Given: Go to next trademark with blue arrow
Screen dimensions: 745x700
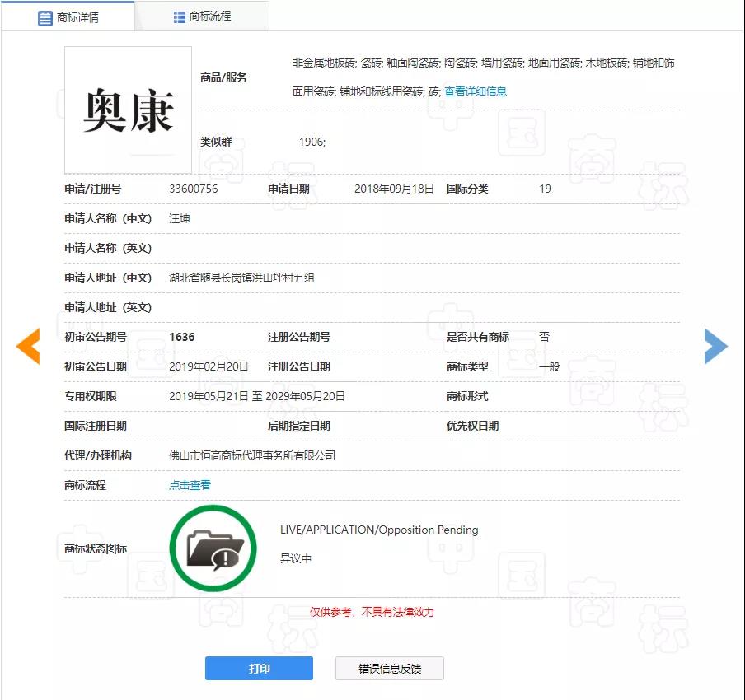Looking at the screenshot, I should (x=715, y=346).
